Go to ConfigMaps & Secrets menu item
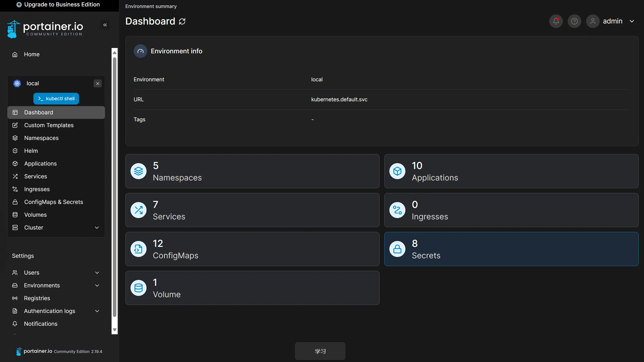Viewport: 644px width, 362px height. click(53, 202)
